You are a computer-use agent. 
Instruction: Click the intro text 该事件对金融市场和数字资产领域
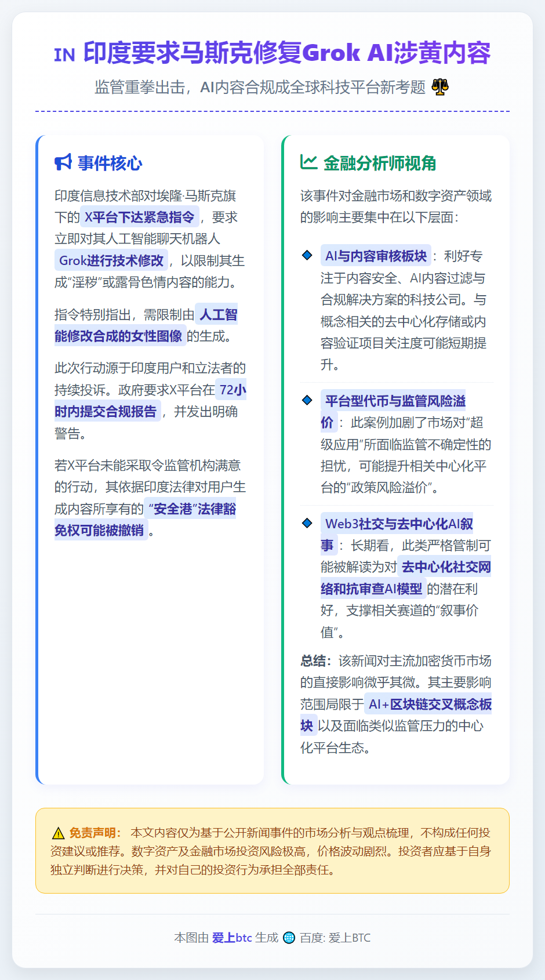pyautogui.click(x=396, y=206)
